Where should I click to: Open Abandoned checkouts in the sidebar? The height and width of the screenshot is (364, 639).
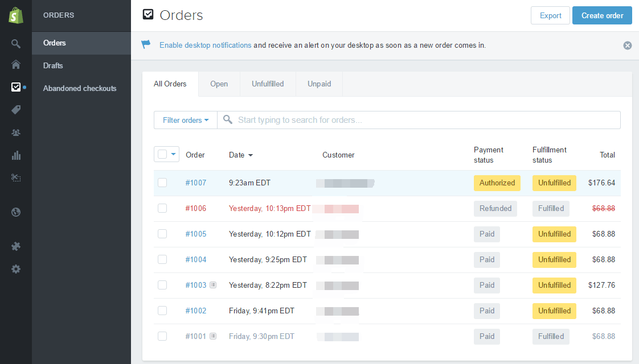pos(80,88)
